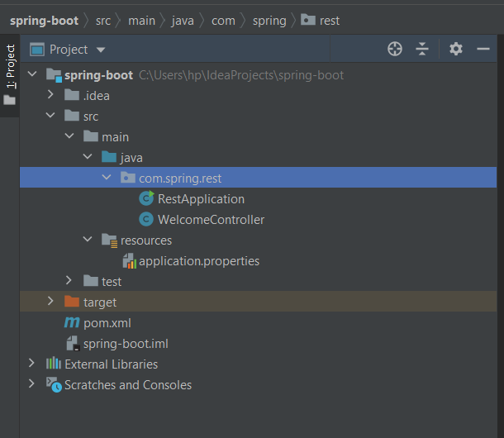Image resolution: width=504 pixels, height=438 pixels.
Task: Select src in the breadcrumb bar
Action: click(x=103, y=21)
